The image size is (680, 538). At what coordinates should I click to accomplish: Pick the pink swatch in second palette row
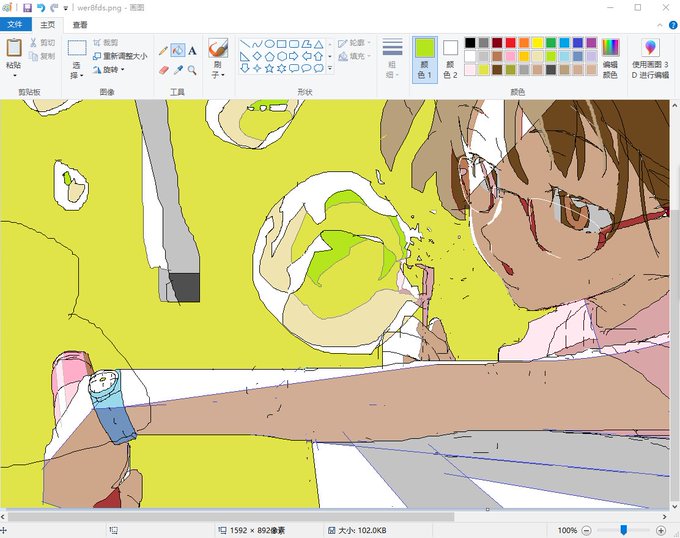[510, 56]
